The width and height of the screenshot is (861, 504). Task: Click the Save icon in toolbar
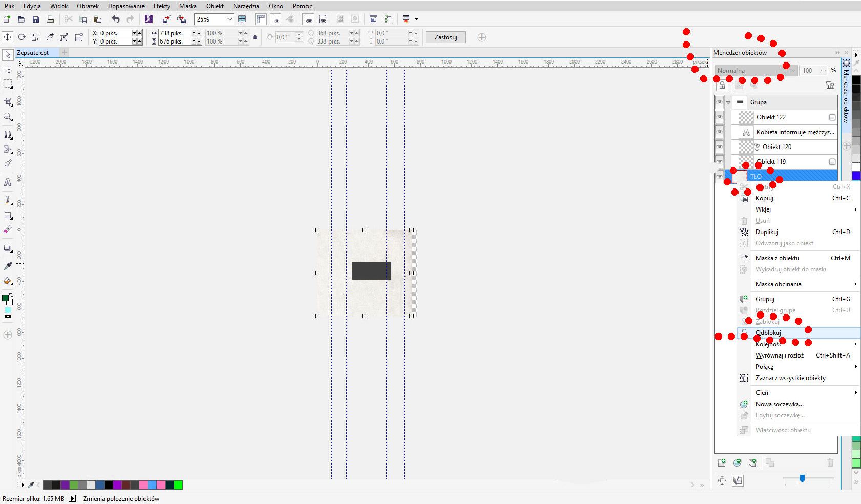click(36, 19)
